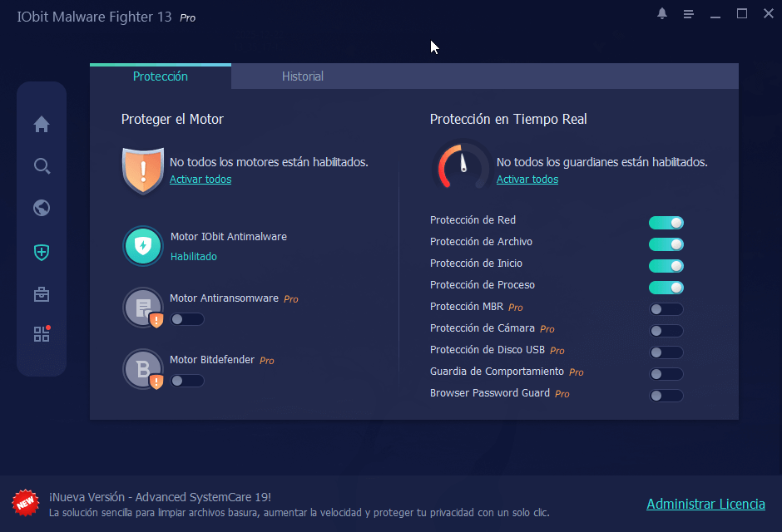Enable the Browser Password Guard toggle
Screen dimensions: 782x532
(x=666, y=396)
